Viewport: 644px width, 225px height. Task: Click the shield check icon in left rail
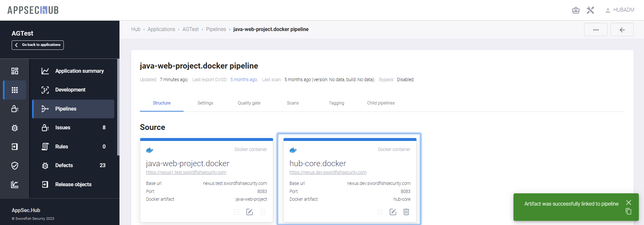15,166
